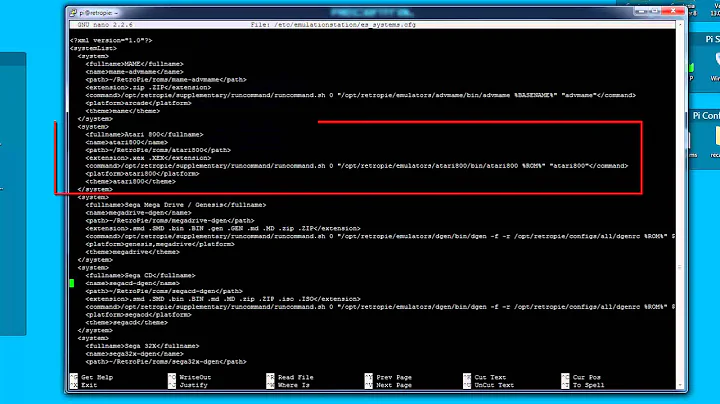Click the <systemList> line
The image size is (720, 404).
coord(93,48)
